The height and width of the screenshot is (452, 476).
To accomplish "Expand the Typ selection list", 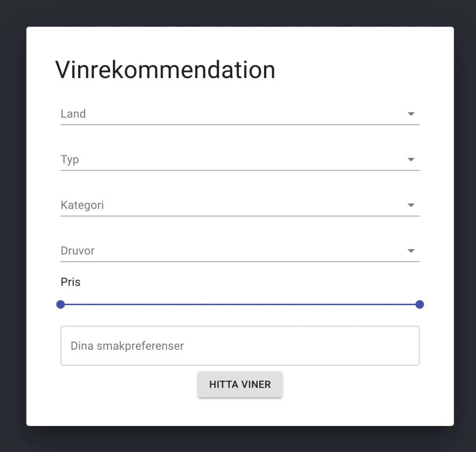I will 240,160.
